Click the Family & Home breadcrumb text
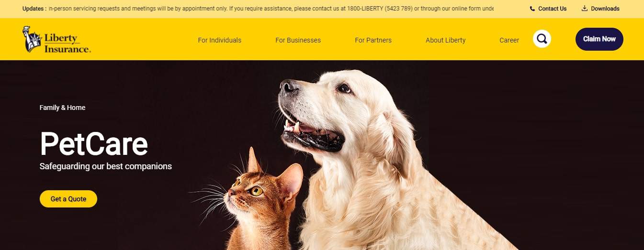 click(x=62, y=108)
